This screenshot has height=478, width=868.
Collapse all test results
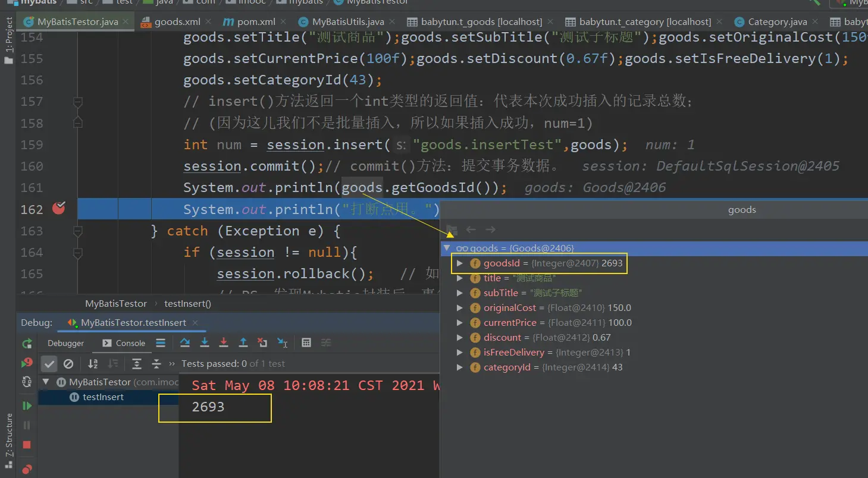(x=156, y=363)
